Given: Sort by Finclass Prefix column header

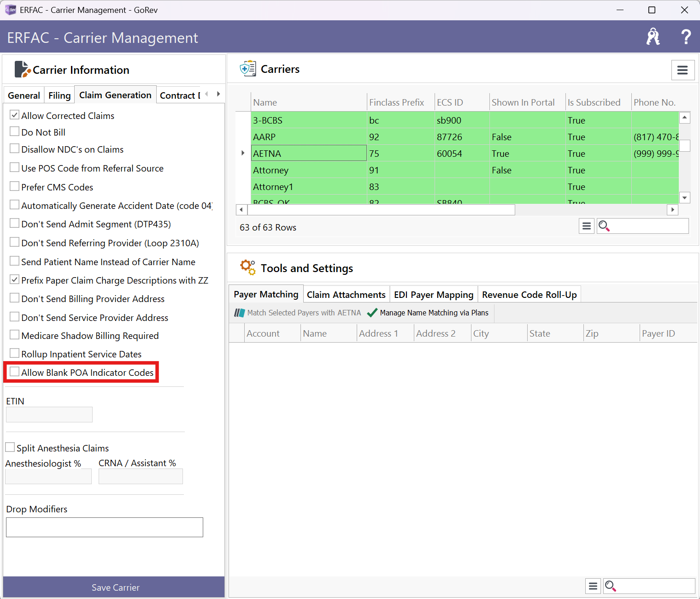Looking at the screenshot, I should pos(400,102).
